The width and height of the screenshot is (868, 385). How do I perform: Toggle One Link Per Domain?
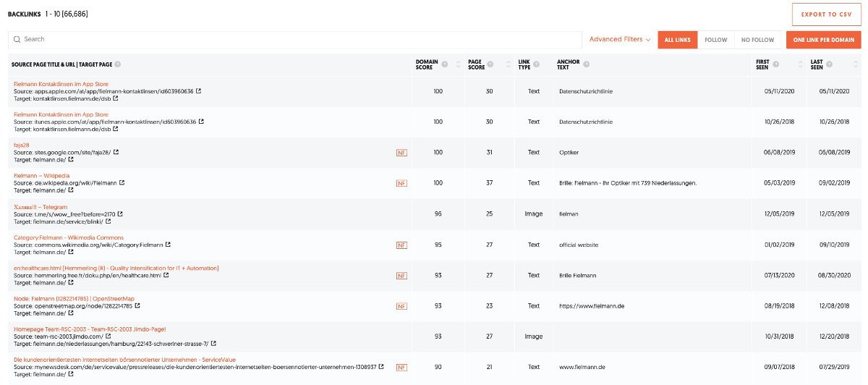[824, 40]
